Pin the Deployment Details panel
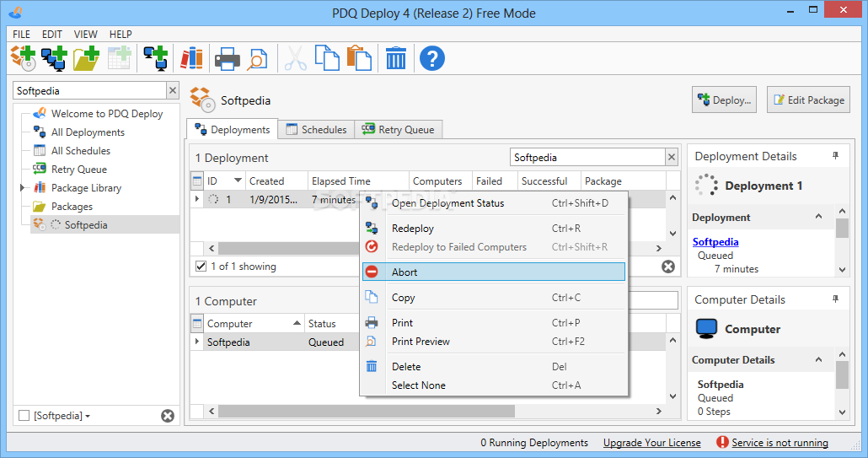 [835, 156]
